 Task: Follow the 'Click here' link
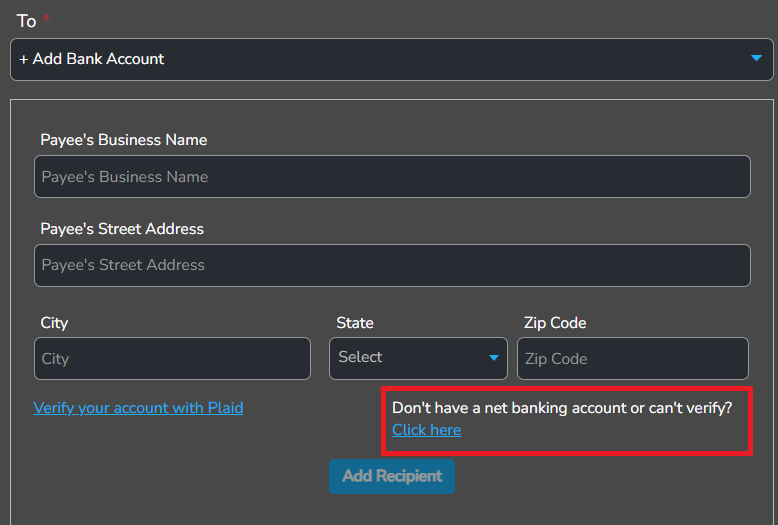(x=426, y=430)
